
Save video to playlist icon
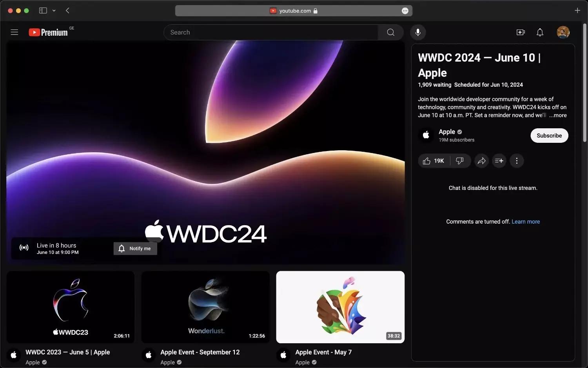click(x=499, y=161)
